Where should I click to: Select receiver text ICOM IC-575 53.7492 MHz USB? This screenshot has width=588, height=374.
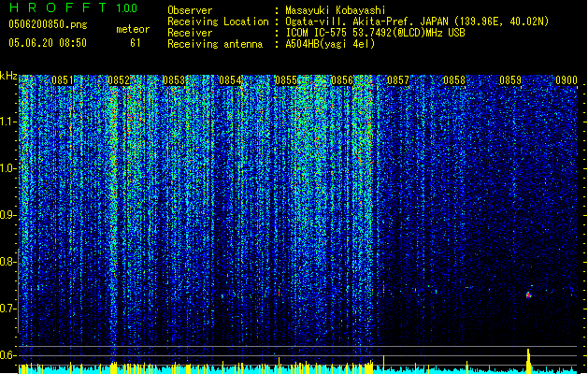pyautogui.click(x=375, y=33)
